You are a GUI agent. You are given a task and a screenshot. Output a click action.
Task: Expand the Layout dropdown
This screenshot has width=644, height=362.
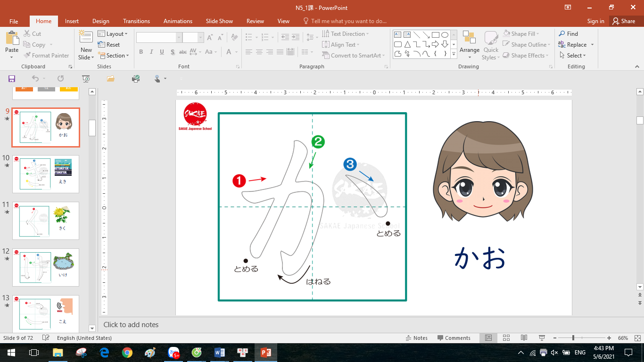[x=113, y=34]
